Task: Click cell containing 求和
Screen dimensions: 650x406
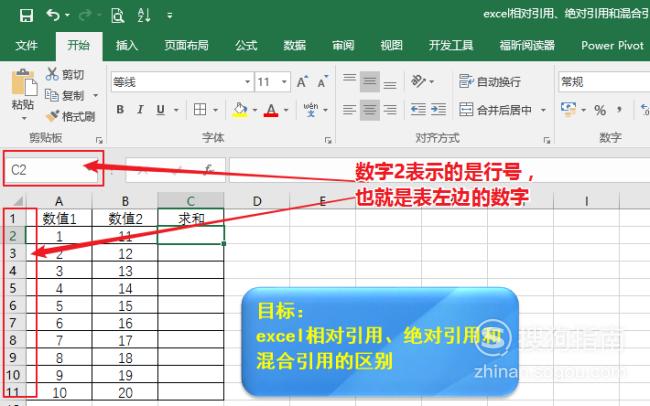Action: (191, 218)
